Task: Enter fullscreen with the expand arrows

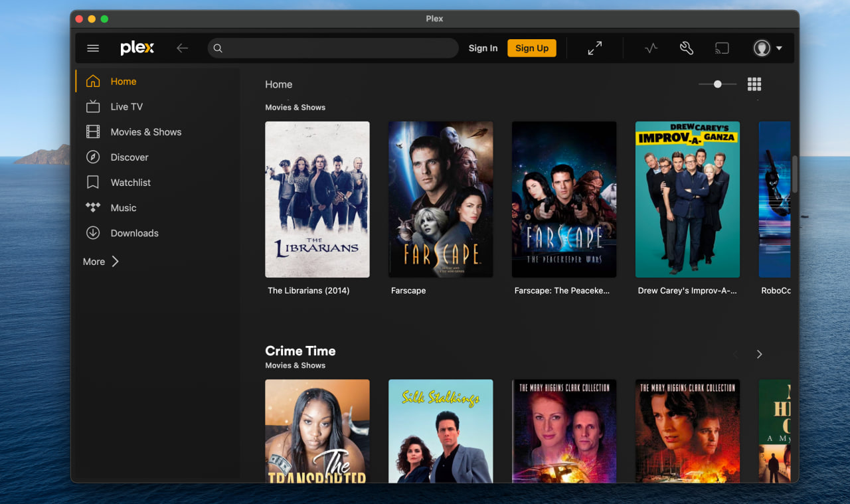Action: click(594, 48)
